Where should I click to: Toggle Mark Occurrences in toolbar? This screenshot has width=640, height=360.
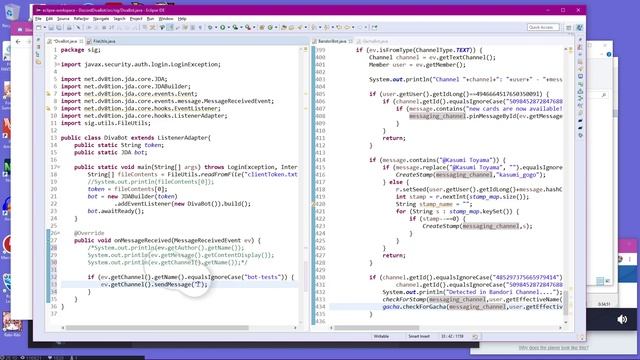171,27
